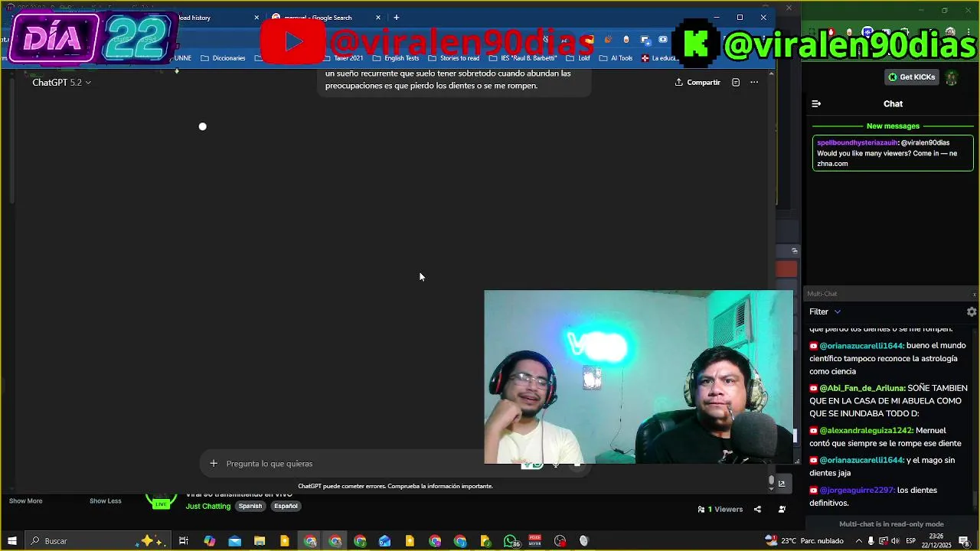The height and width of the screenshot is (551, 980).
Task: Open the Multi-Chat settings gear
Action: tap(972, 311)
